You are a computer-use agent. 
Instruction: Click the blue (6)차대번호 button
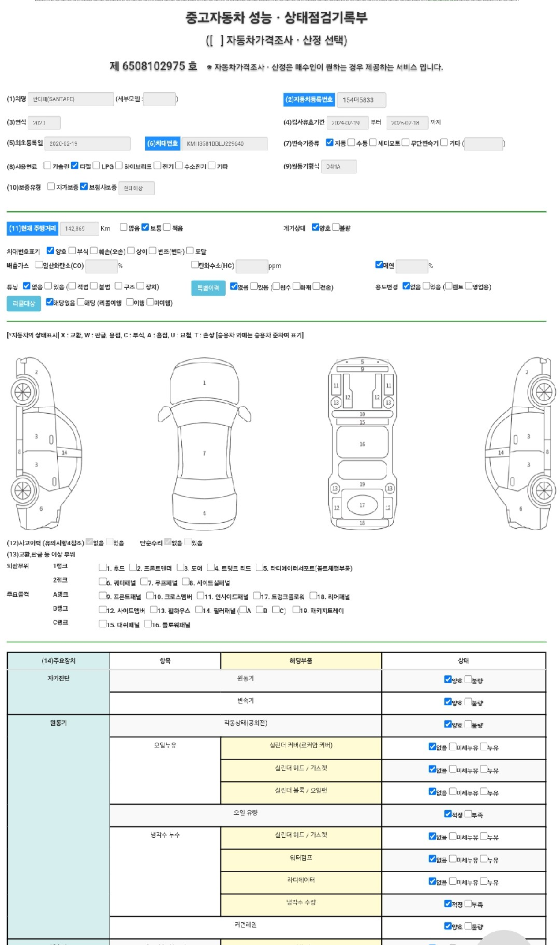coord(163,143)
